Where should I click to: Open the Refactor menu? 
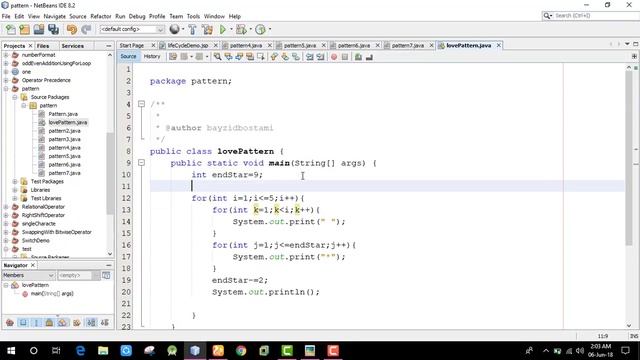click(101, 16)
